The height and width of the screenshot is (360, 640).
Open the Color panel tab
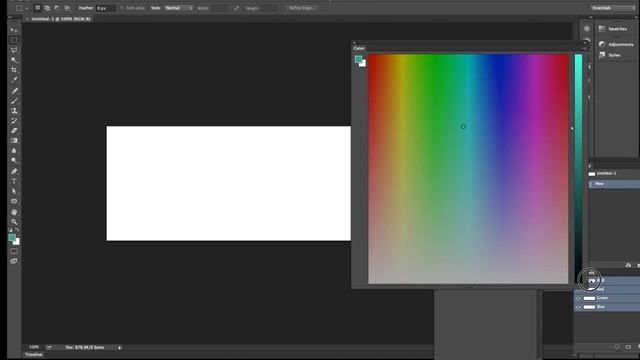click(x=359, y=48)
